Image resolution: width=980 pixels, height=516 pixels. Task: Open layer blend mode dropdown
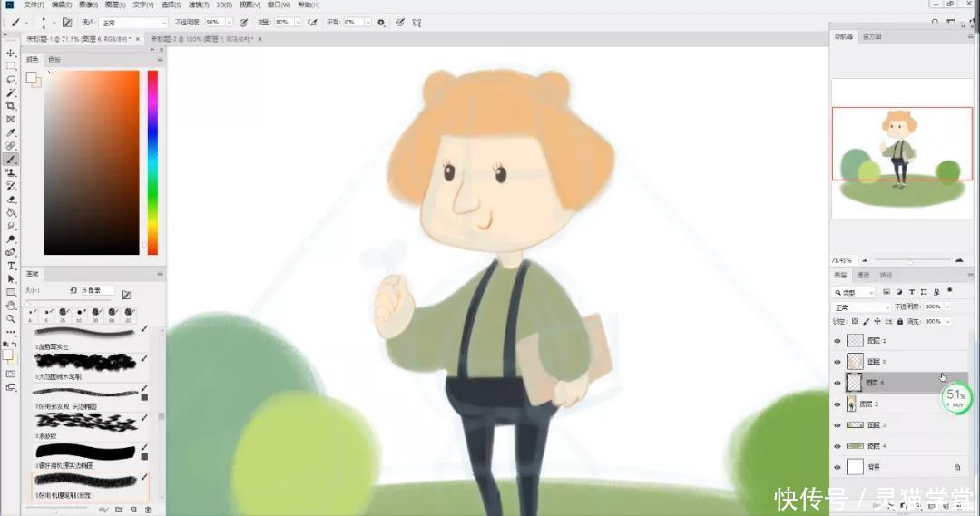pyautogui.click(x=862, y=307)
